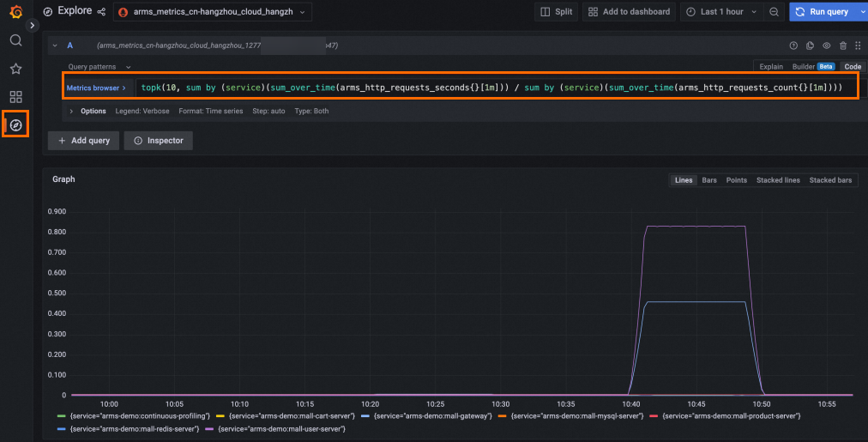Switch graph style to Bars
Image resolution: width=868 pixels, height=442 pixels.
coord(709,180)
